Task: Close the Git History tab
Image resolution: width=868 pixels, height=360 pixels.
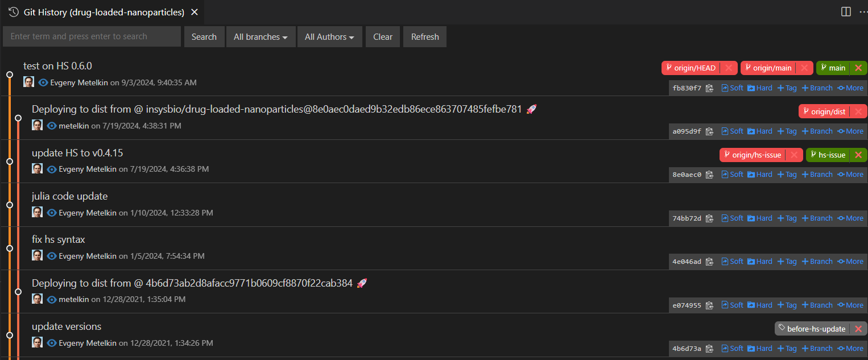Action: point(195,12)
